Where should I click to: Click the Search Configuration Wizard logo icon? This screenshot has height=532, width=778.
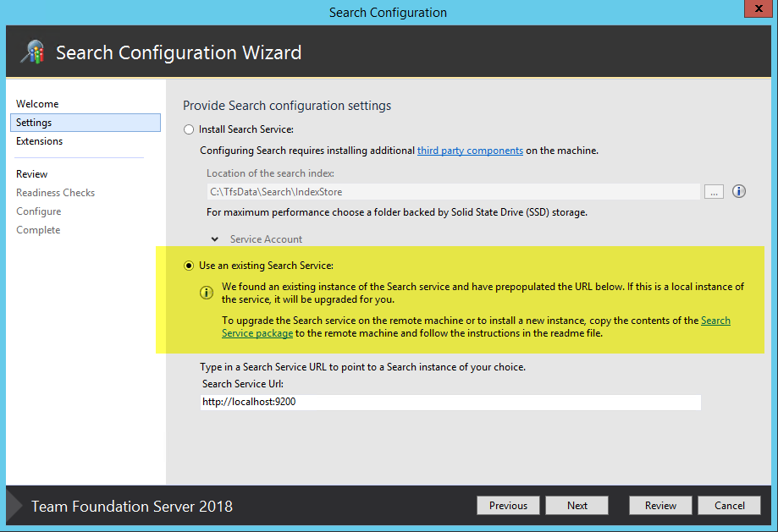coord(33,52)
